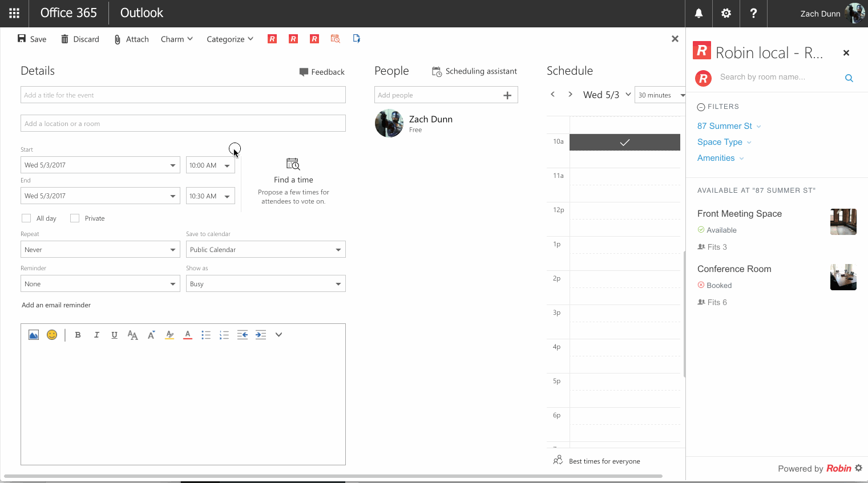Increase the indent
This screenshot has width=868, height=483.
pos(261,335)
